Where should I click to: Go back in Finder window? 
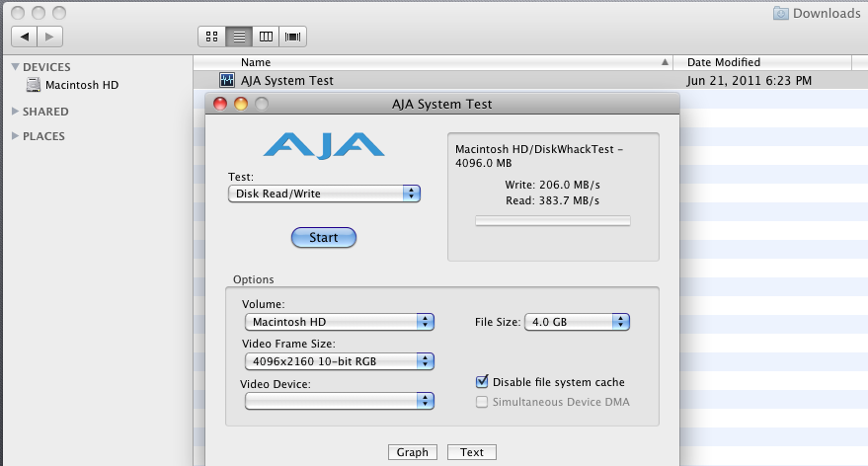[x=24, y=37]
